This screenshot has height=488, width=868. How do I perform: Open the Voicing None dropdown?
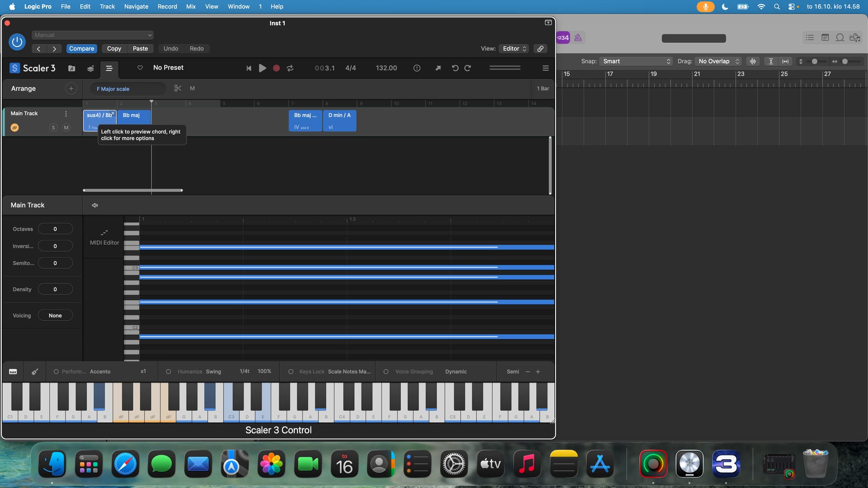(55, 315)
